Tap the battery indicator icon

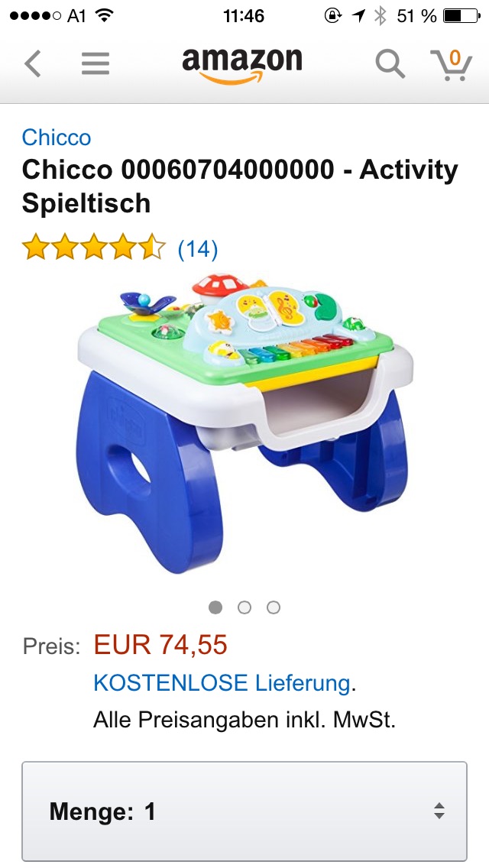461,16
